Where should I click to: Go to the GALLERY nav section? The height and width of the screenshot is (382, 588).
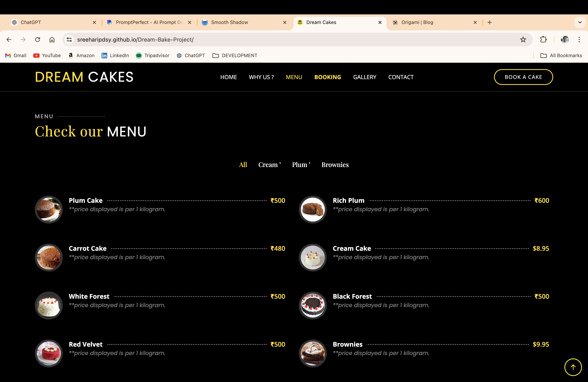(364, 77)
